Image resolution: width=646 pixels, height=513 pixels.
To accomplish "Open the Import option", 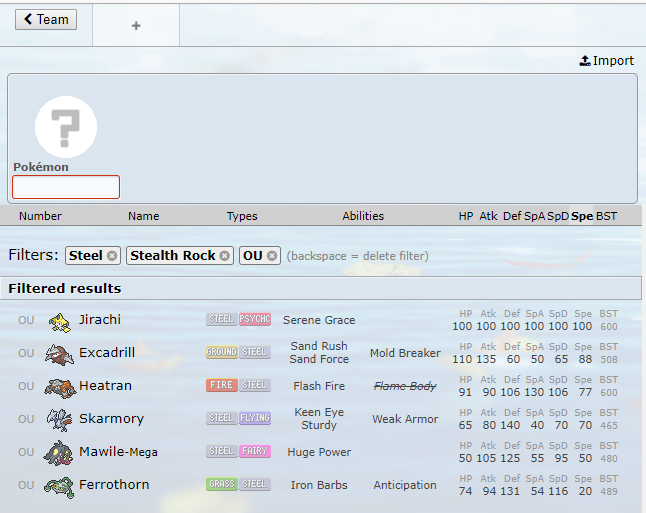I will 607,61.
